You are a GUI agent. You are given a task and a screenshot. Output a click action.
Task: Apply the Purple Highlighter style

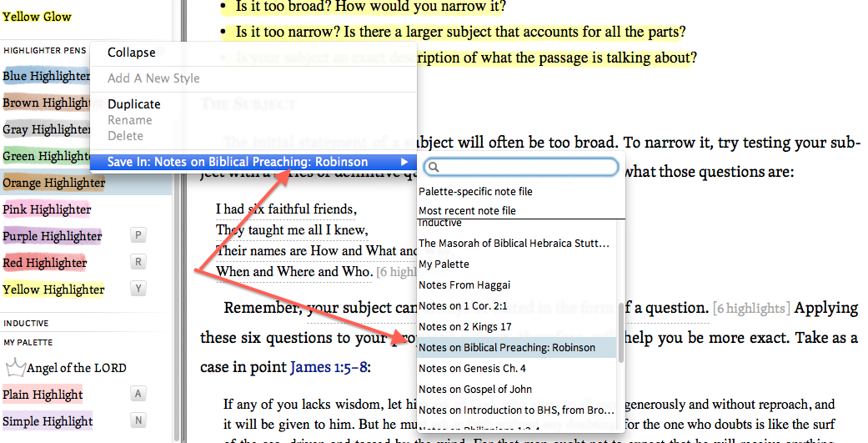point(52,236)
